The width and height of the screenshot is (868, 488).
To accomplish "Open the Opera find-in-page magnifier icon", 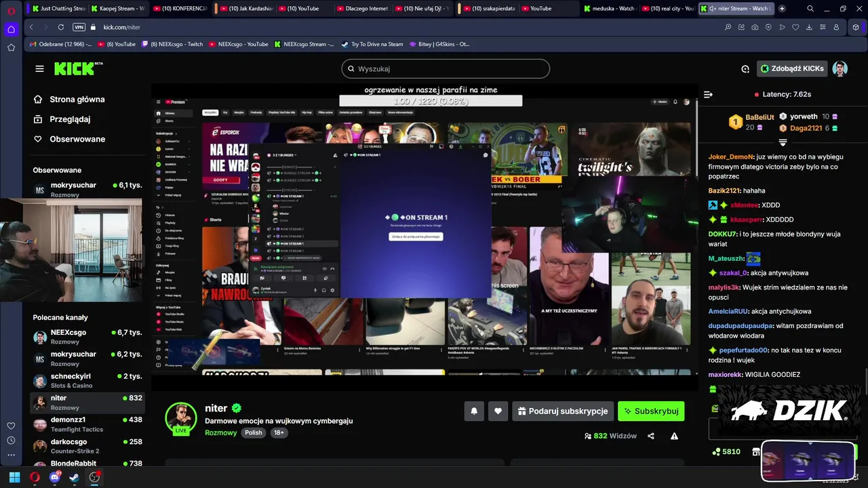I will click(728, 27).
